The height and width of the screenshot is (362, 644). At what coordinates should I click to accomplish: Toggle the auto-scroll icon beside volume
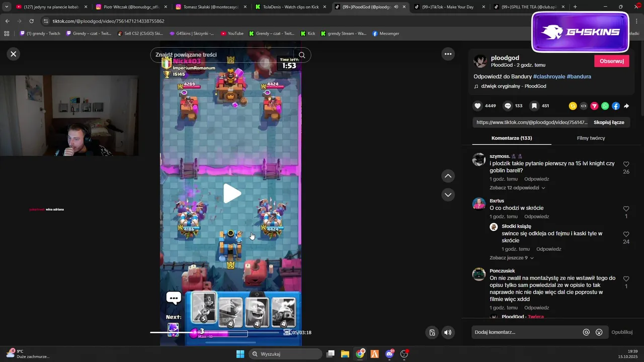tap(432, 332)
